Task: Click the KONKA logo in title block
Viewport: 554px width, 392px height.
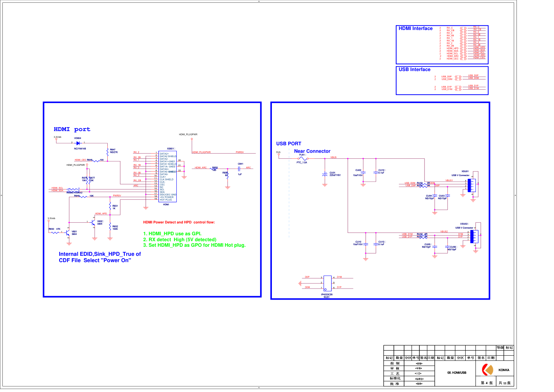Action: point(488,370)
